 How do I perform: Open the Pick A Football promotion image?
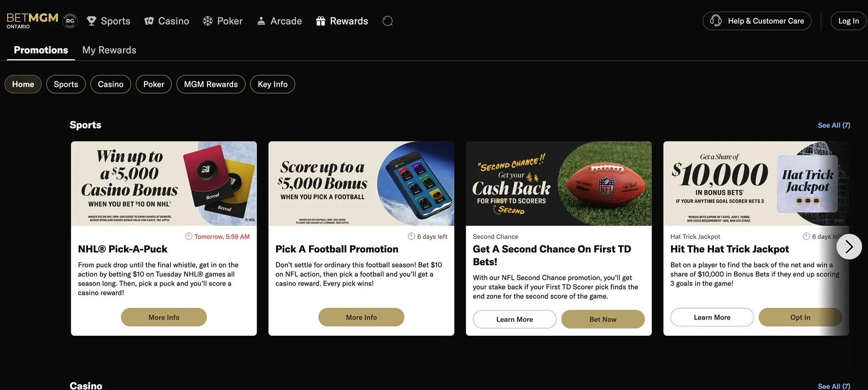[361, 184]
